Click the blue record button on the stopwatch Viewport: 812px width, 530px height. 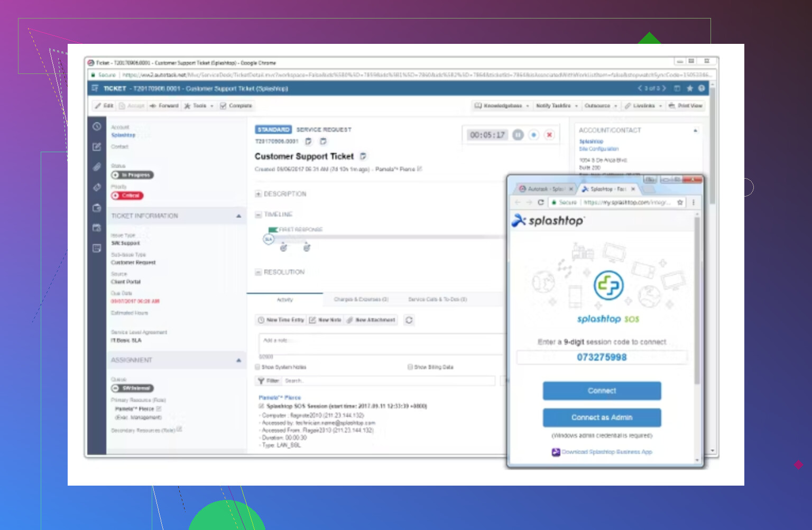click(x=534, y=135)
